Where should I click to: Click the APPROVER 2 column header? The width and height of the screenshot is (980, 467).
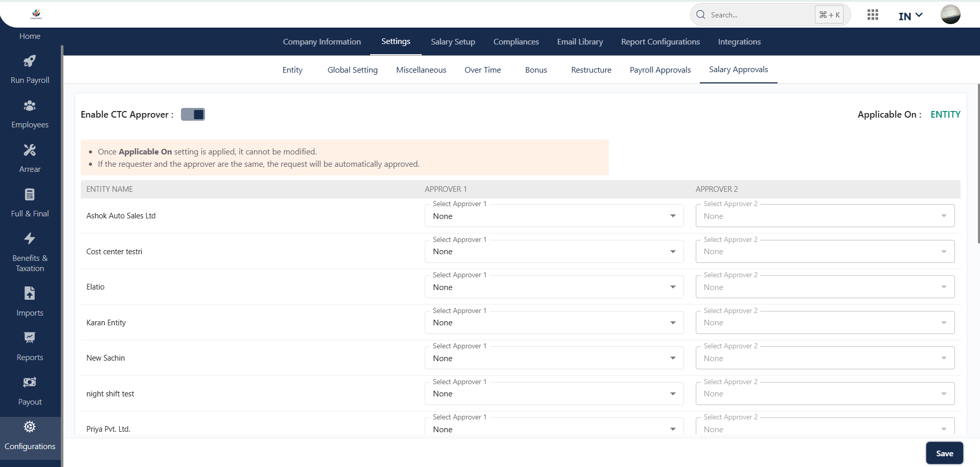click(716, 189)
